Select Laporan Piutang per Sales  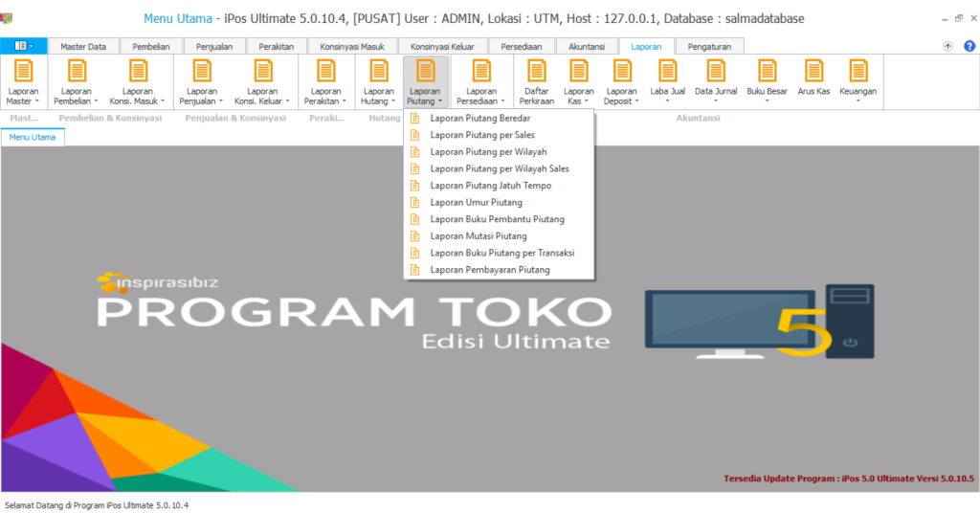click(x=499, y=135)
